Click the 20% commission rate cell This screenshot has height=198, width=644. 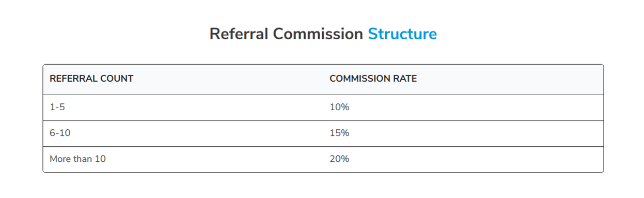(x=463, y=159)
